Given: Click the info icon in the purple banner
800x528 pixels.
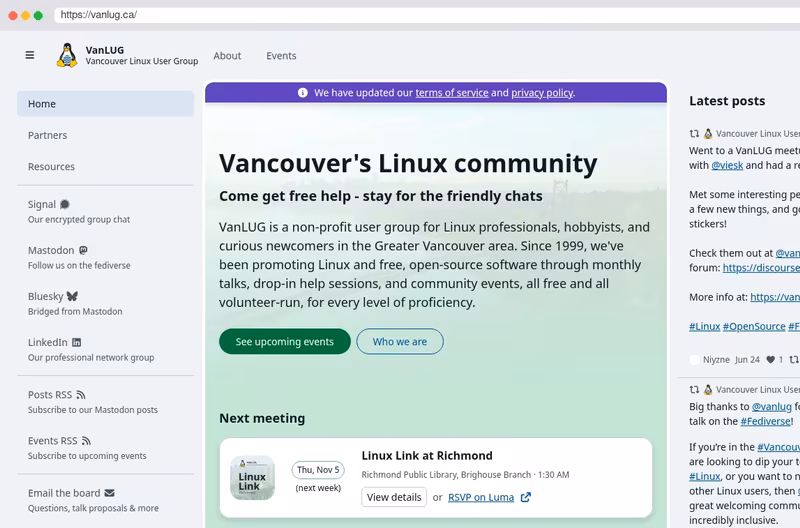Looking at the screenshot, I should pyautogui.click(x=303, y=93).
